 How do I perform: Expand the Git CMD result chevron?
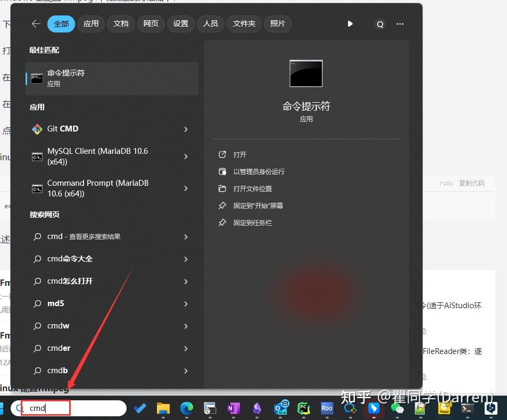click(186, 129)
